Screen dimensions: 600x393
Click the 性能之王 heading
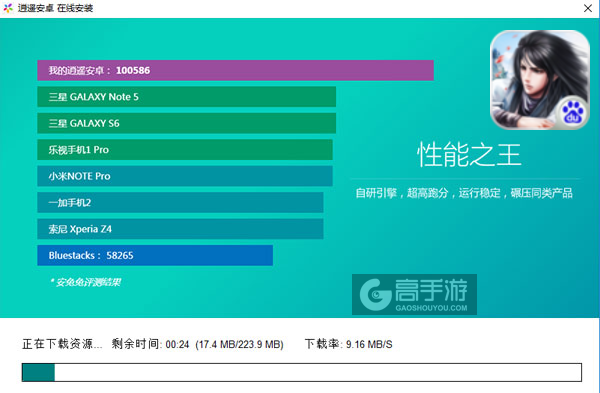pyautogui.click(x=469, y=155)
